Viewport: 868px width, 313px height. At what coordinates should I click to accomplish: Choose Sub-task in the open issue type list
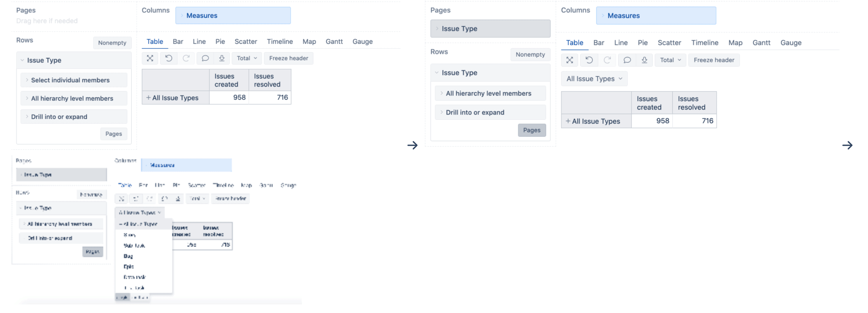134,245
